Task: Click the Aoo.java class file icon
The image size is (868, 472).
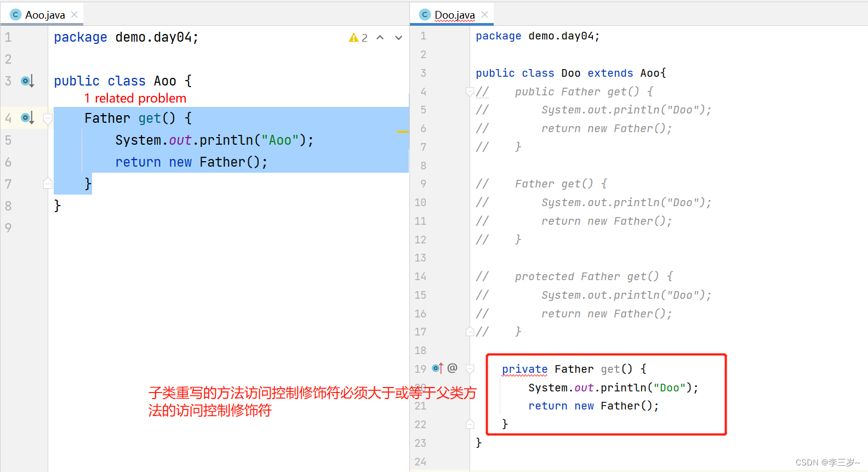Action: (x=15, y=15)
